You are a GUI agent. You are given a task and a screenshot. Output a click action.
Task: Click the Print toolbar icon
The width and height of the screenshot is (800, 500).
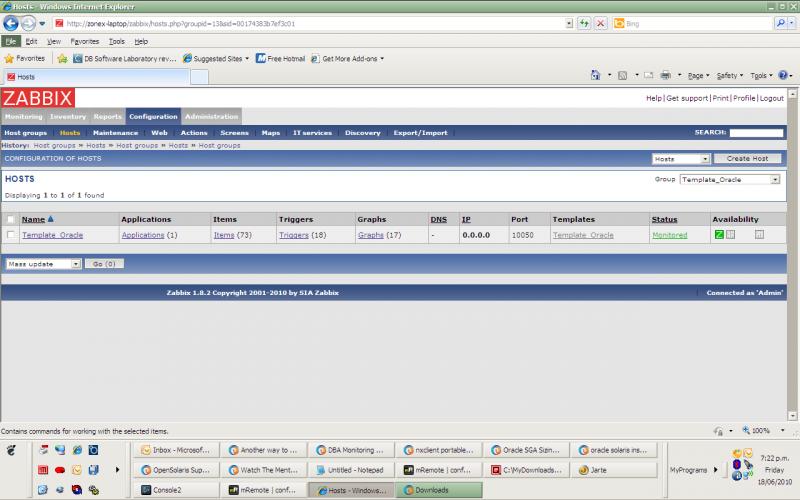tap(665, 76)
